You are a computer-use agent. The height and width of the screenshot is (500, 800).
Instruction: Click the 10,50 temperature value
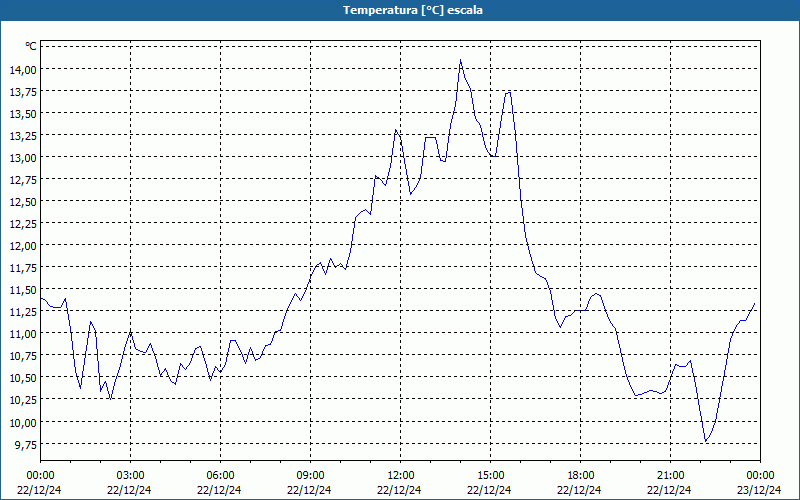tap(23, 378)
